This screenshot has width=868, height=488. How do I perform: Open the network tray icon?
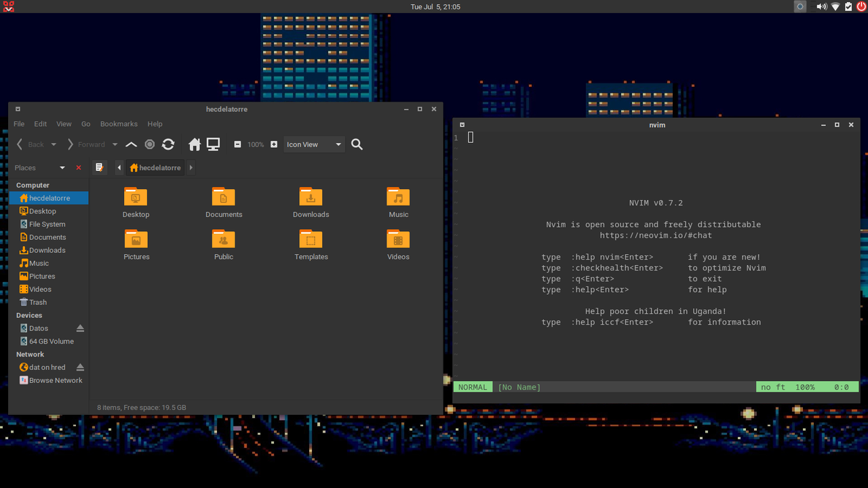point(834,6)
